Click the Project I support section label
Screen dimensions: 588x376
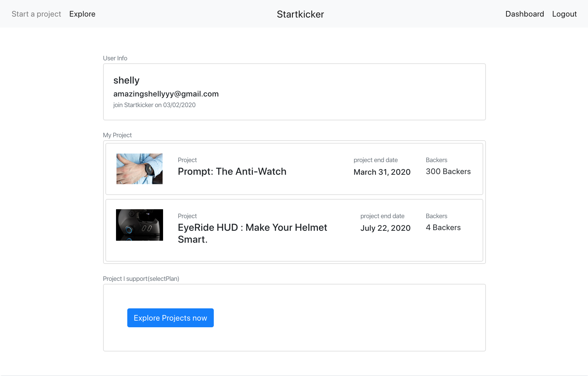141,279
